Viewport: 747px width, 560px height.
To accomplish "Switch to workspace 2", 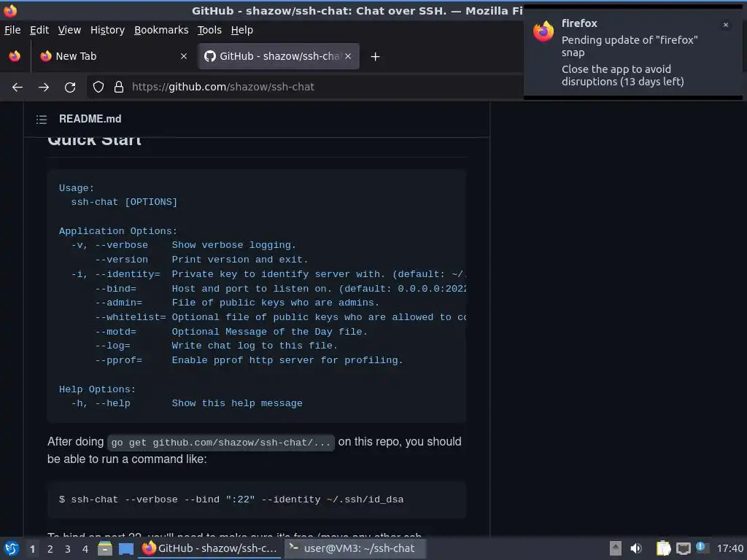I will pos(50,549).
